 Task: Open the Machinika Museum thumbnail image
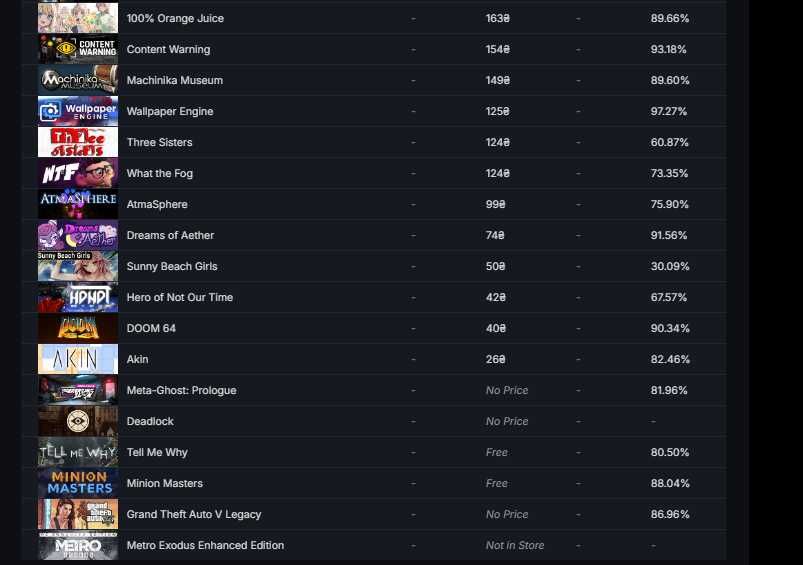coord(78,80)
